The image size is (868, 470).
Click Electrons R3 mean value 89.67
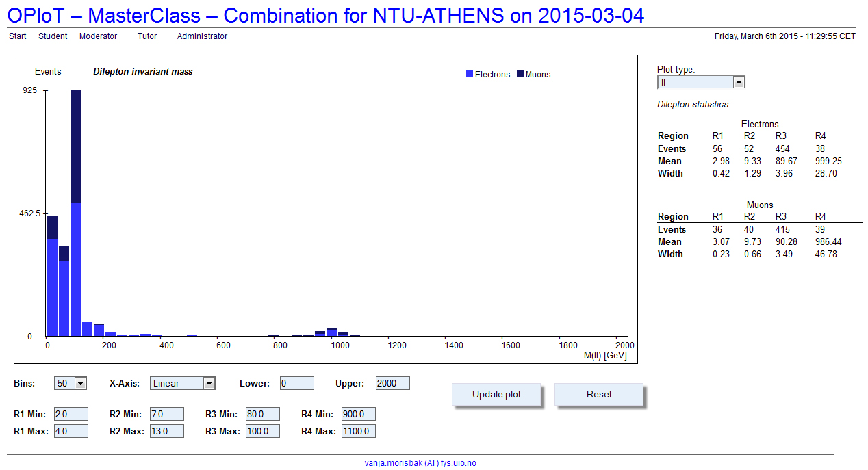786,161
